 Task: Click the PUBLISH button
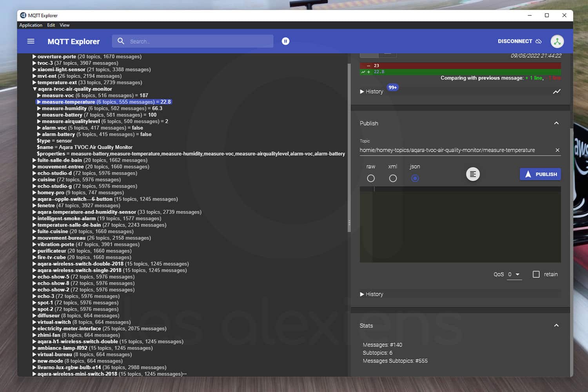click(540, 174)
